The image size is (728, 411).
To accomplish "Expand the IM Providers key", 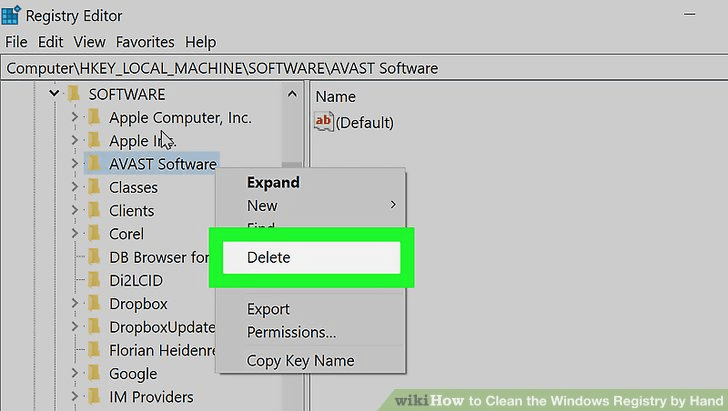I will point(75,396).
